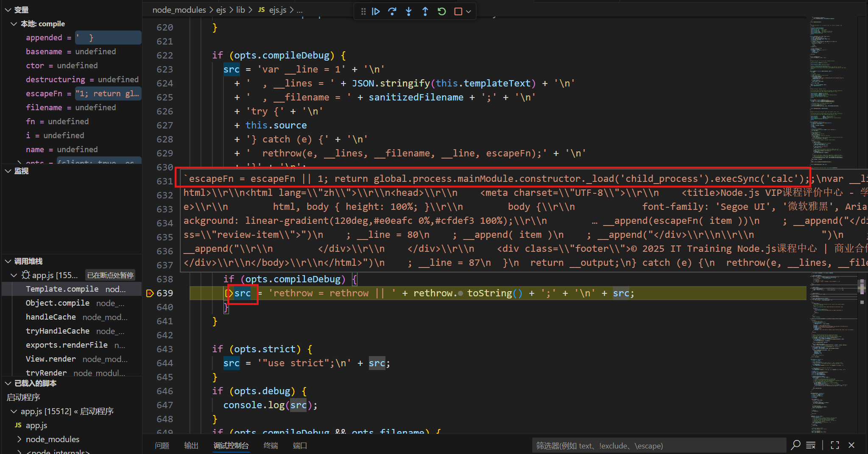Collapse the app.js [15512] loaded script node

[x=14, y=411]
